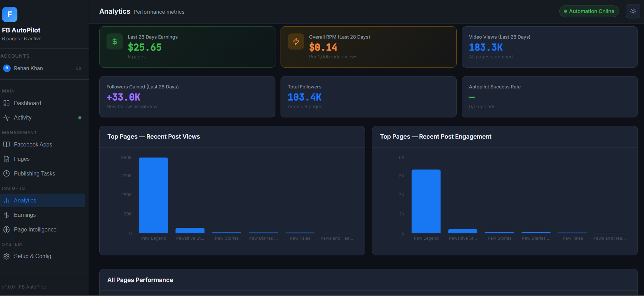Click the "Performance metrics" subtitle
The width and height of the screenshot is (644, 296).
[159, 12]
